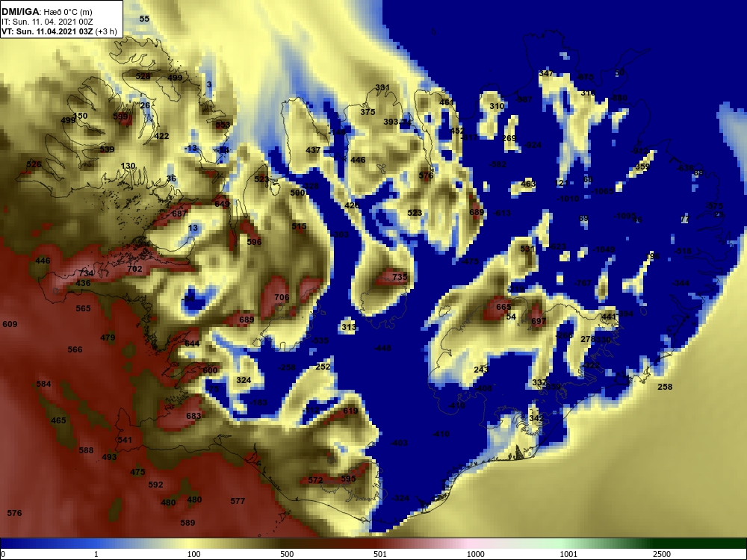Click the map value '258'
Viewport: 747px width, 560px height.
[665, 386]
